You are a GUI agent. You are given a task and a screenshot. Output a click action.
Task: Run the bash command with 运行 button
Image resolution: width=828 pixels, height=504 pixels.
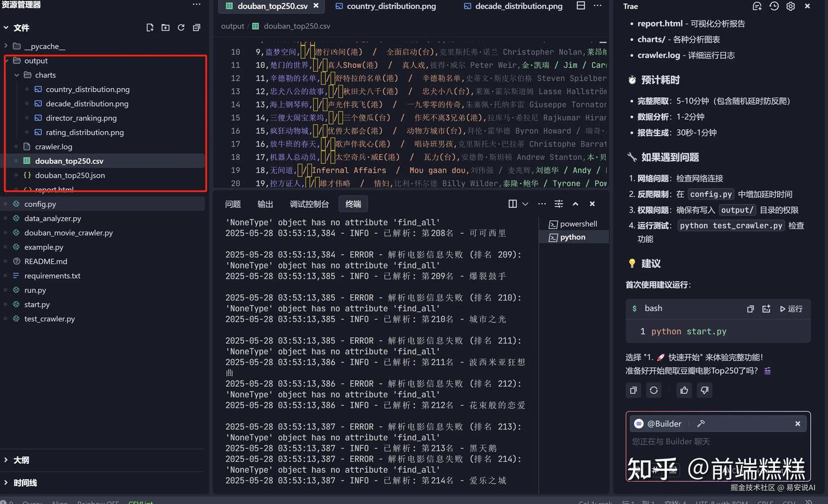pos(791,309)
